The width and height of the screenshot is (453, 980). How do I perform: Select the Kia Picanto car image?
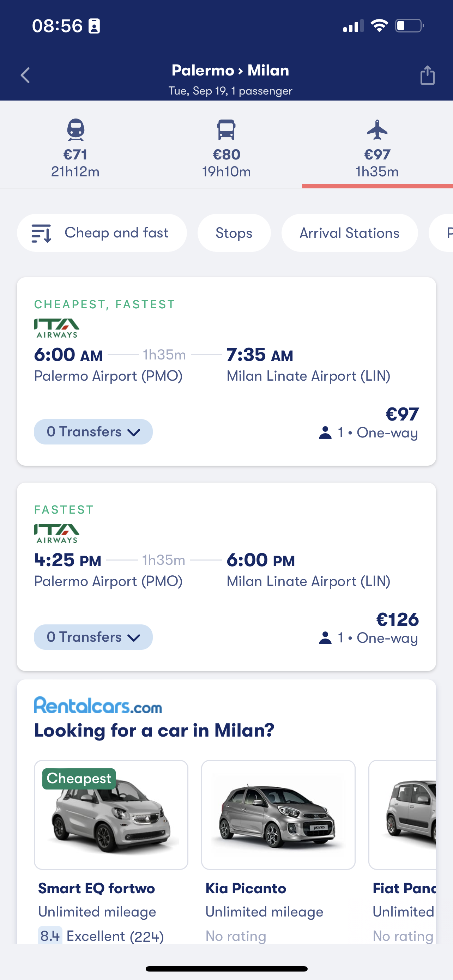(278, 815)
